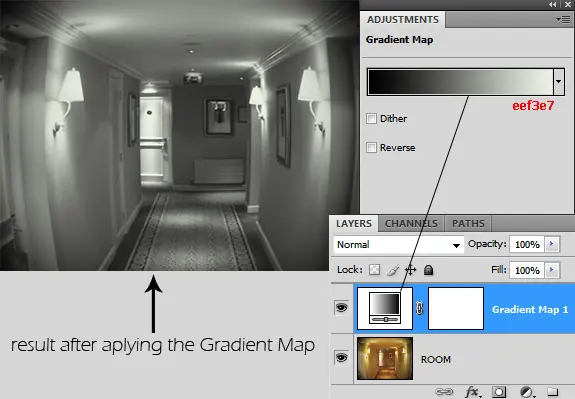Collapse the panel with double-arrow icon
575x399 pixels.
coord(552,4)
